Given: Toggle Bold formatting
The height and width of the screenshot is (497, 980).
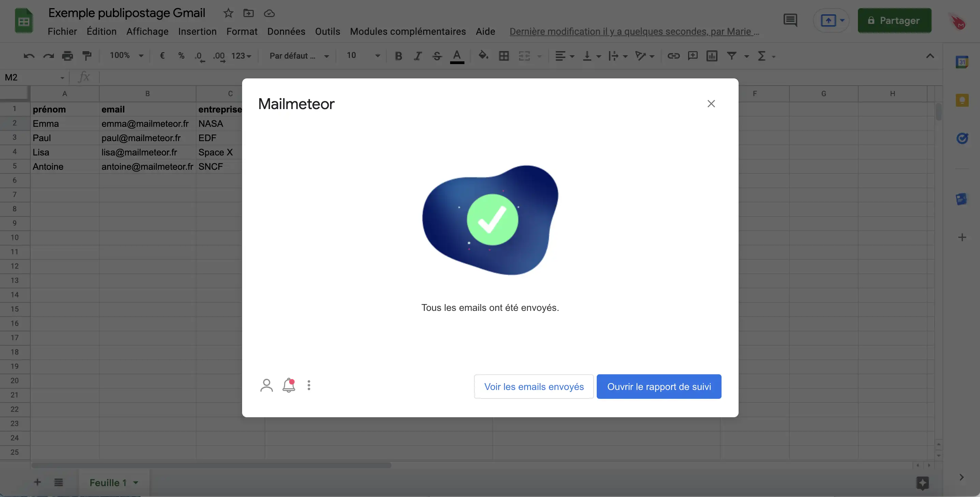Looking at the screenshot, I should (x=398, y=56).
